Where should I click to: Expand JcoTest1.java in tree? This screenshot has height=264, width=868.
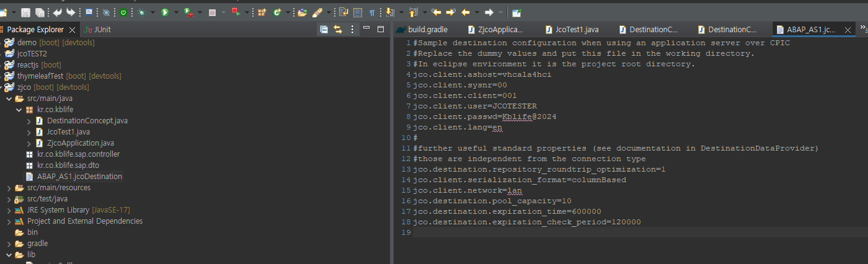29,132
